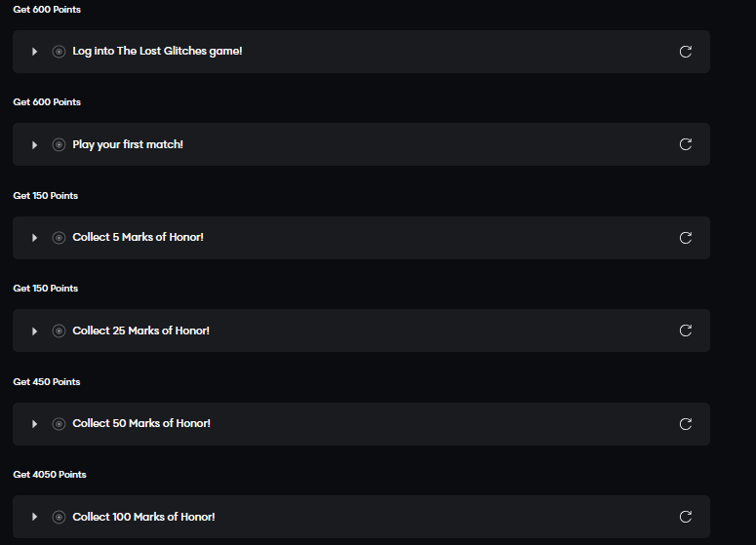The width and height of the screenshot is (756, 545).
Task: Refresh the Collect 100 Marks of Honor quest
Action: pyautogui.click(x=685, y=517)
